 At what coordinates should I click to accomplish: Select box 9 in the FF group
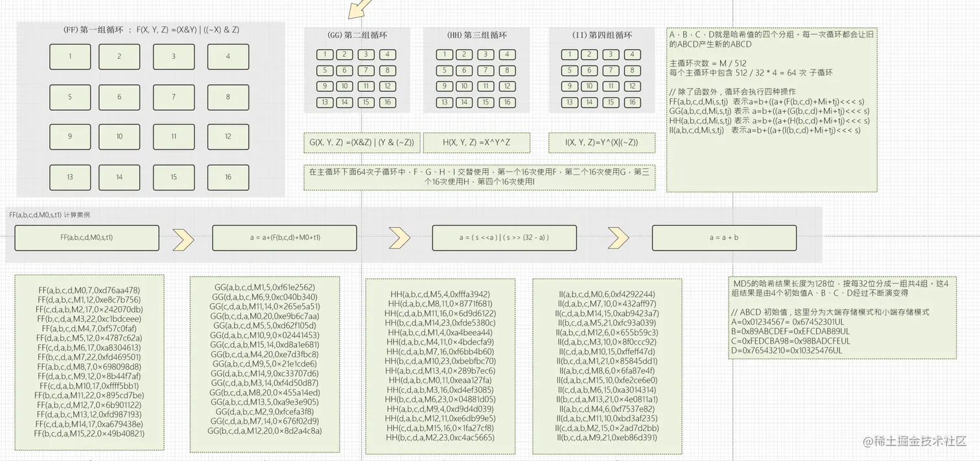click(70, 137)
